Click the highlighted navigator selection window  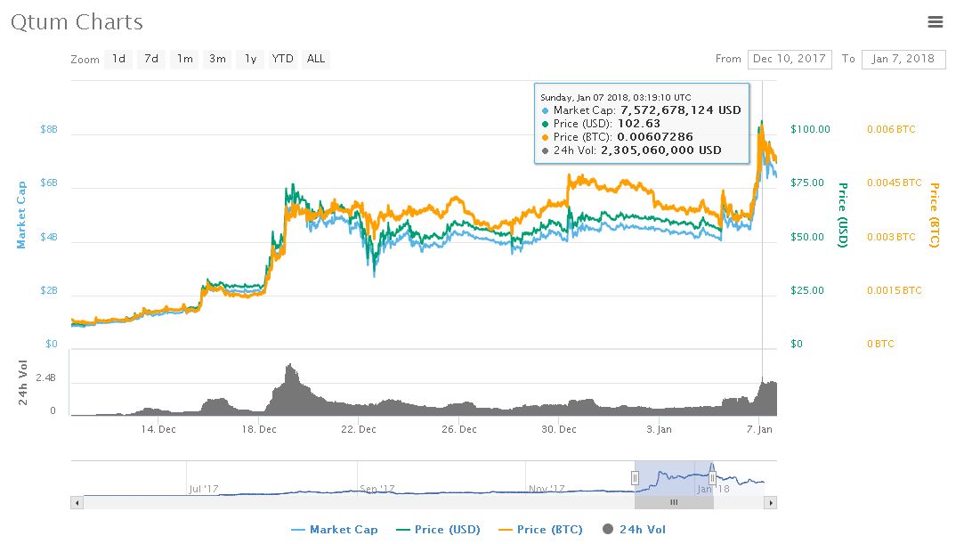[674, 478]
